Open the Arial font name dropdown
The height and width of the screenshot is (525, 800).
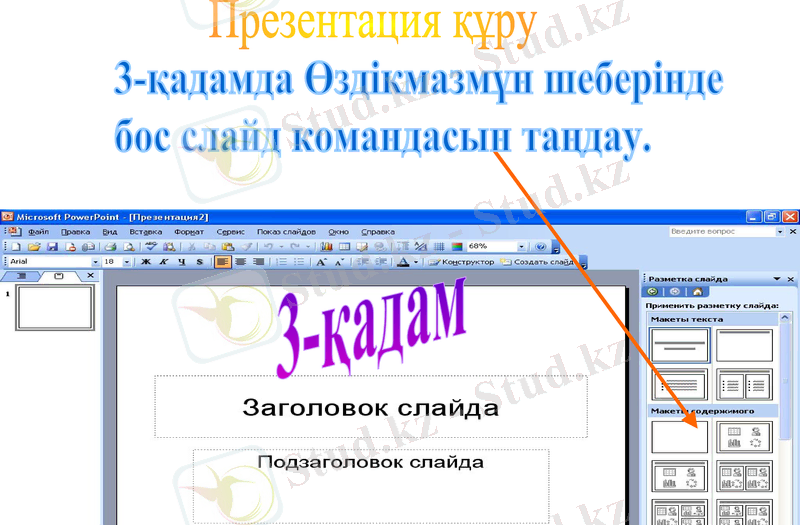tap(95, 262)
